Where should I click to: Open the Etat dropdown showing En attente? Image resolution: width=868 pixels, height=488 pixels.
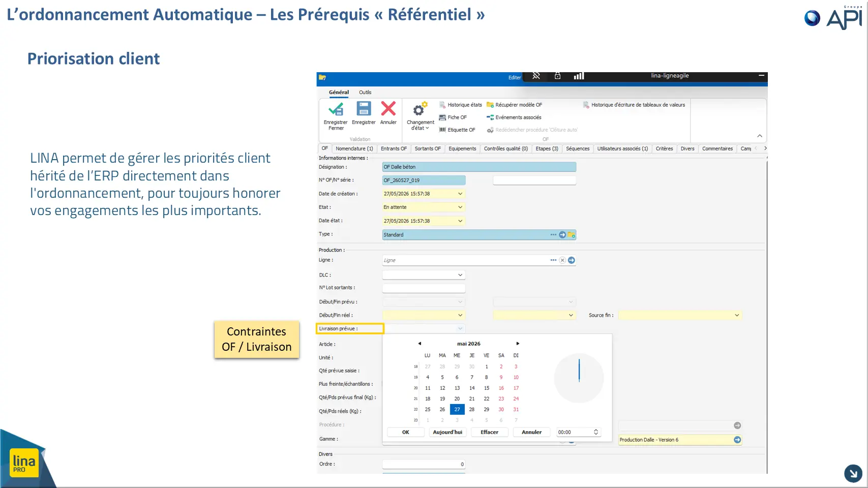(x=460, y=207)
